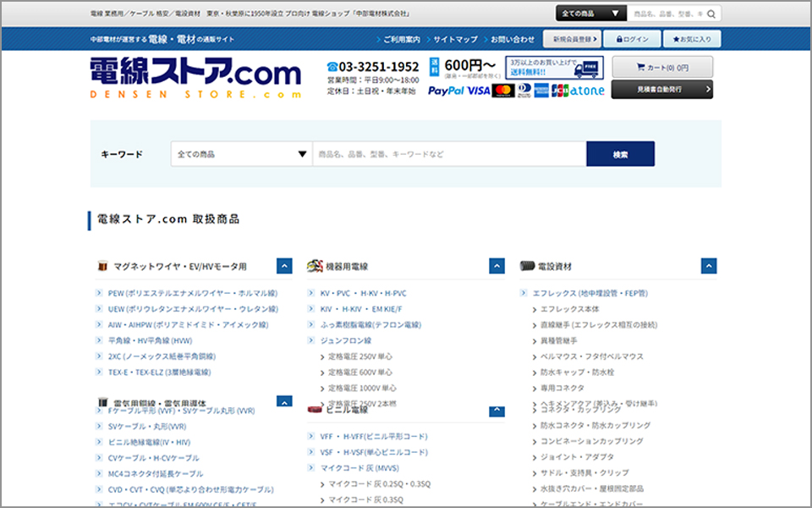Open ベルマウス・フタ付ベルマウス link
The image size is (812, 508).
(x=592, y=356)
